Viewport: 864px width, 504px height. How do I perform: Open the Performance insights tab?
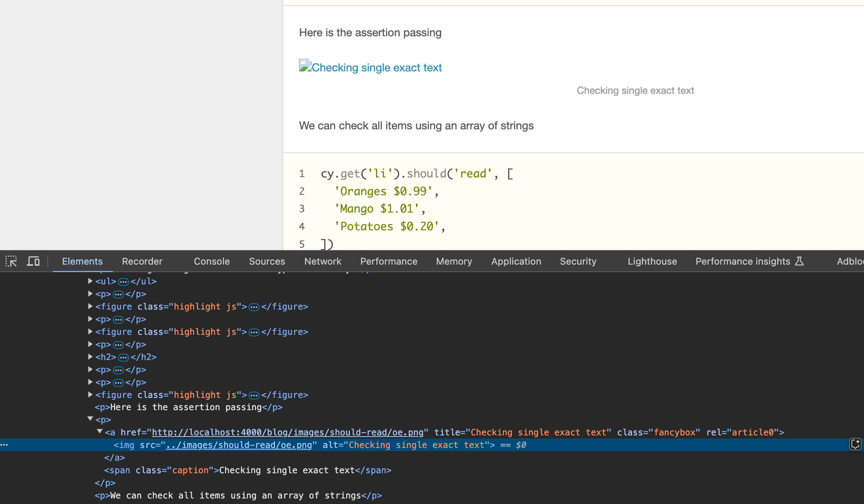[x=743, y=261]
